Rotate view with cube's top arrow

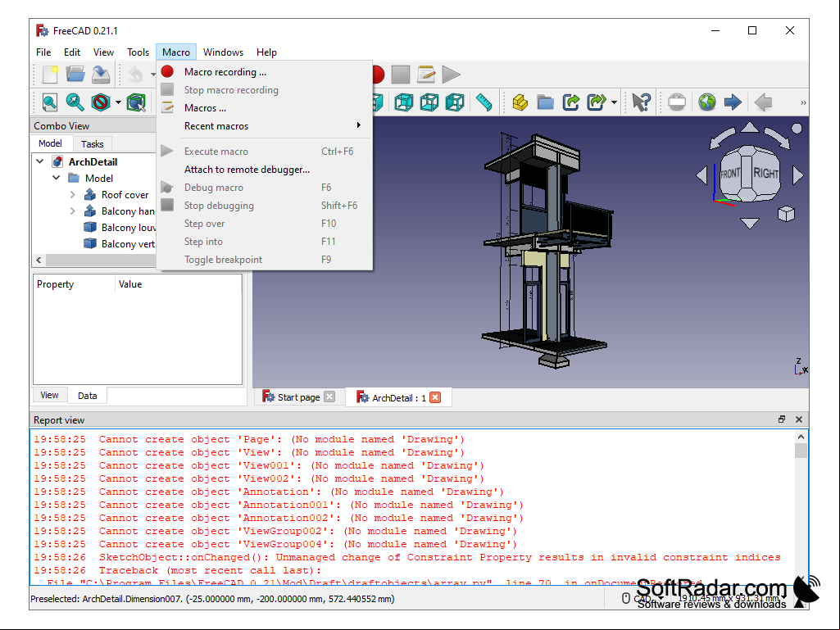pyautogui.click(x=750, y=128)
